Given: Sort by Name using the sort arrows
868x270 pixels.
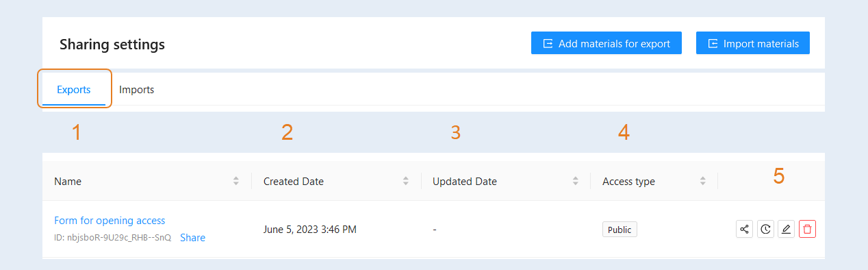Looking at the screenshot, I should click(236, 182).
